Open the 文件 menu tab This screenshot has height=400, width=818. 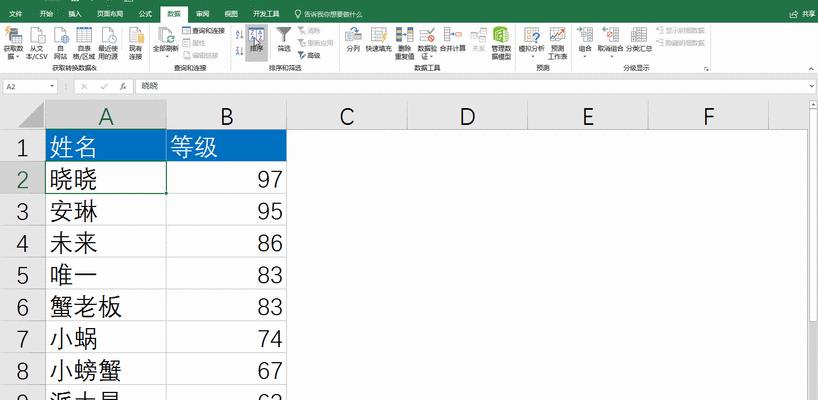pos(16,14)
